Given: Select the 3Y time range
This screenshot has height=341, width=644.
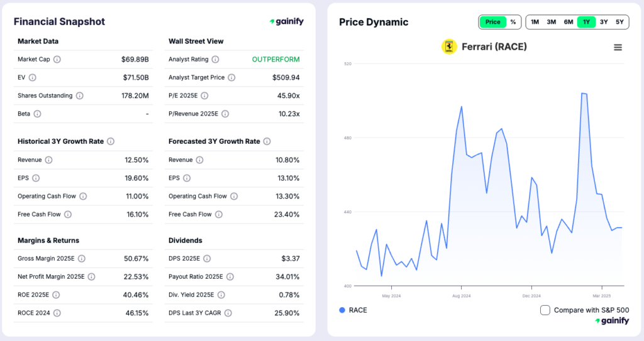Looking at the screenshot, I should (x=604, y=22).
